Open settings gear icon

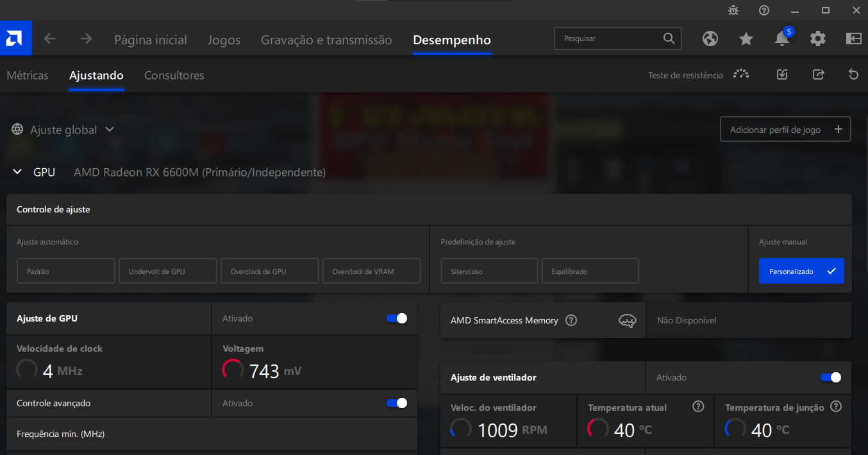coord(818,39)
